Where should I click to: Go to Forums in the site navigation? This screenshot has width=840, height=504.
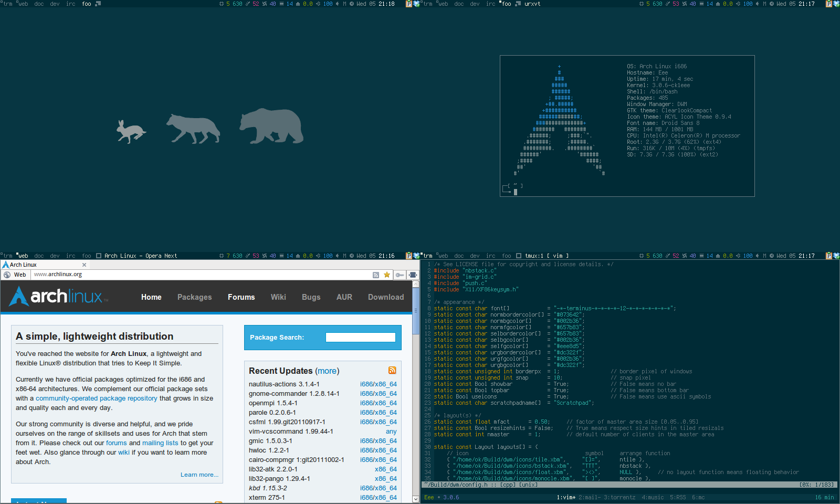(241, 297)
